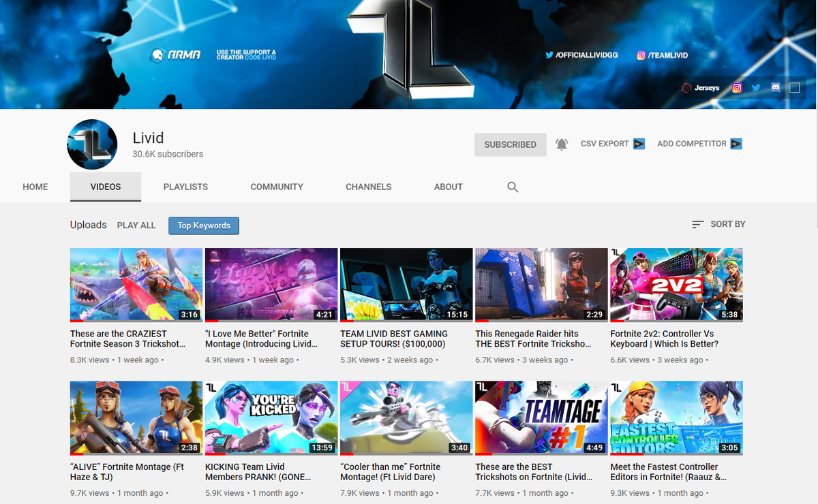Open the PLAYLISTS tab
This screenshot has height=504, width=818.
click(185, 187)
